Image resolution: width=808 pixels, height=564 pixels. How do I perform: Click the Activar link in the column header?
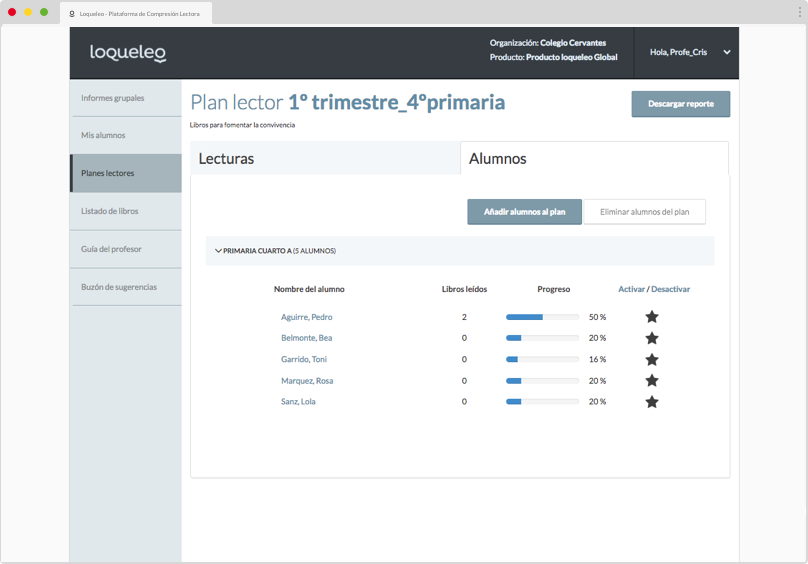pos(631,289)
